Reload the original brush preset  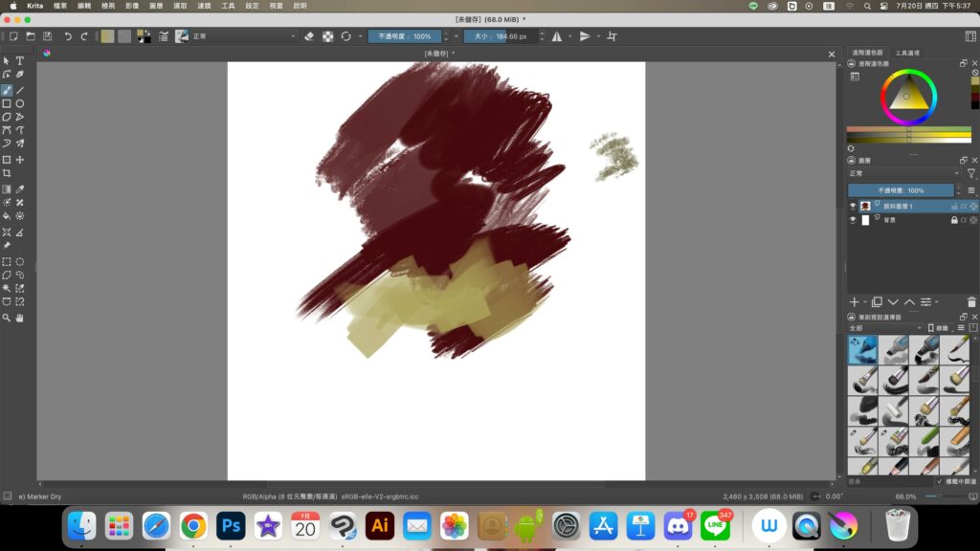pyautogui.click(x=345, y=36)
